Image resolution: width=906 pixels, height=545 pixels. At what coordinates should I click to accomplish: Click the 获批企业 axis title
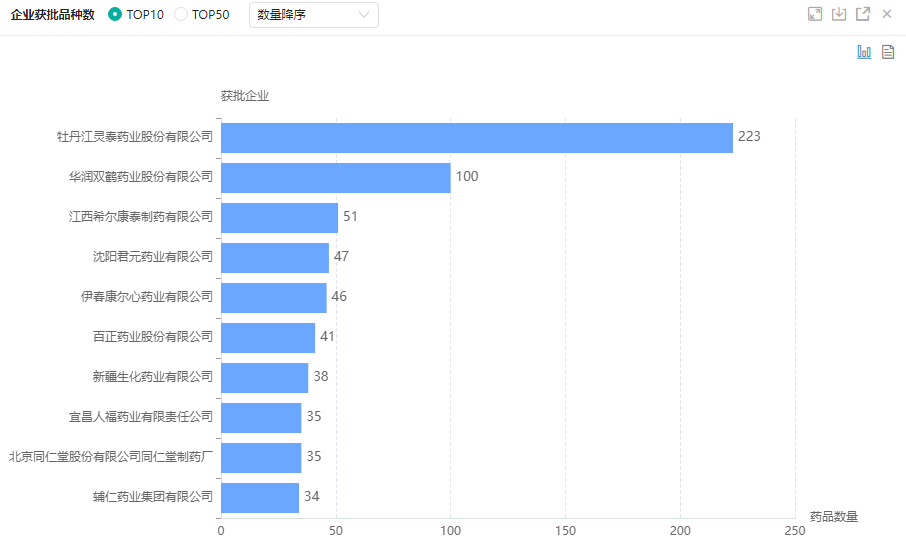[x=245, y=96]
